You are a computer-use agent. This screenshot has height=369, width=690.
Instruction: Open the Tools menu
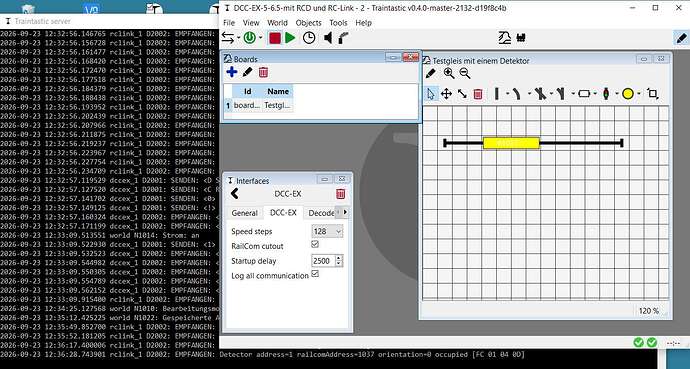[338, 23]
